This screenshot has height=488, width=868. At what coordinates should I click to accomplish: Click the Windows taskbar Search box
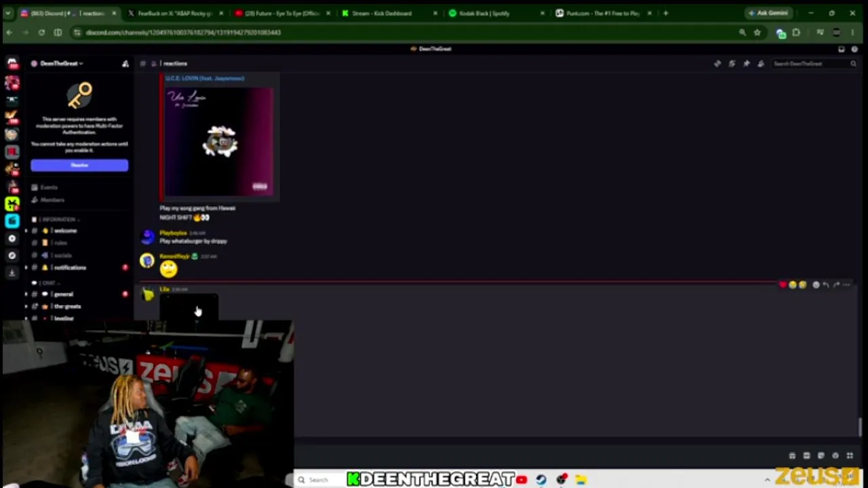pyautogui.click(x=319, y=480)
